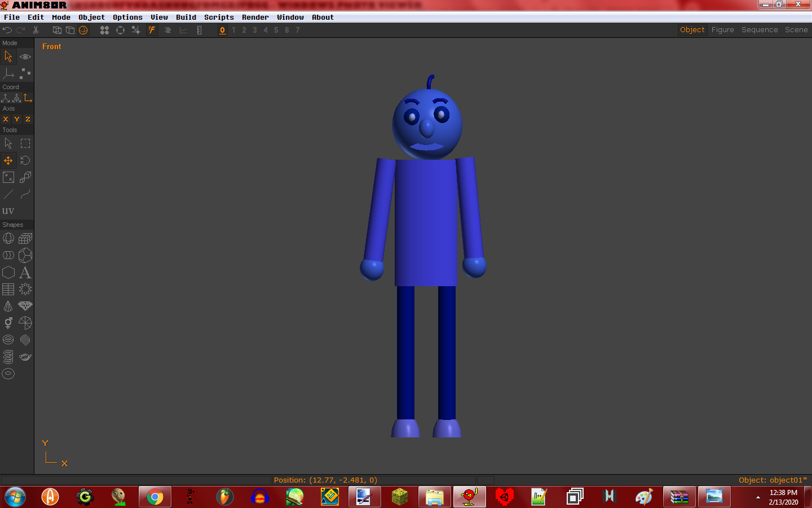Select layer 5 in toolbar
The height and width of the screenshot is (508, 812).
[276, 30]
